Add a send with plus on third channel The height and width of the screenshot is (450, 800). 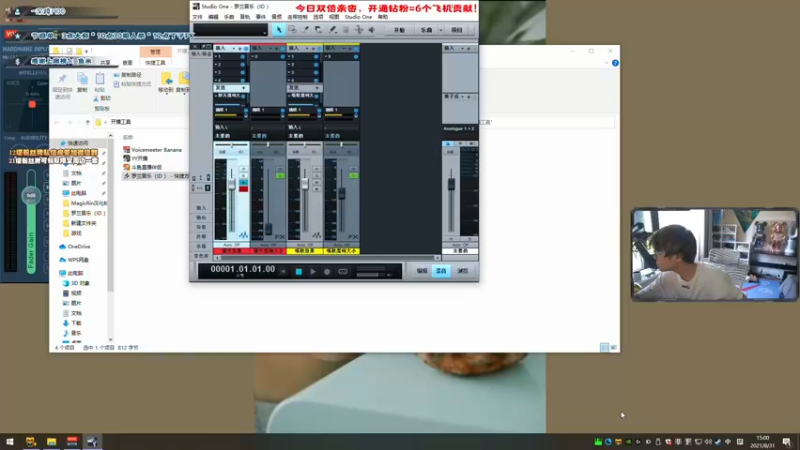pos(317,88)
